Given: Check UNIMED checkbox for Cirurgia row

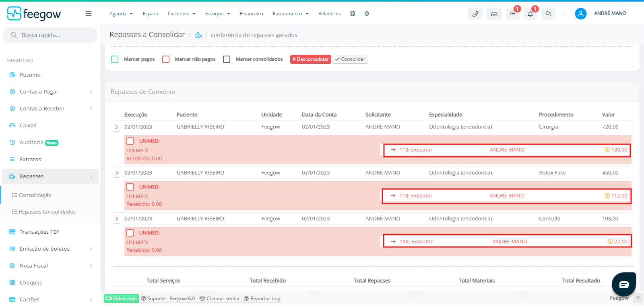Looking at the screenshot, I should click(130, 141).
